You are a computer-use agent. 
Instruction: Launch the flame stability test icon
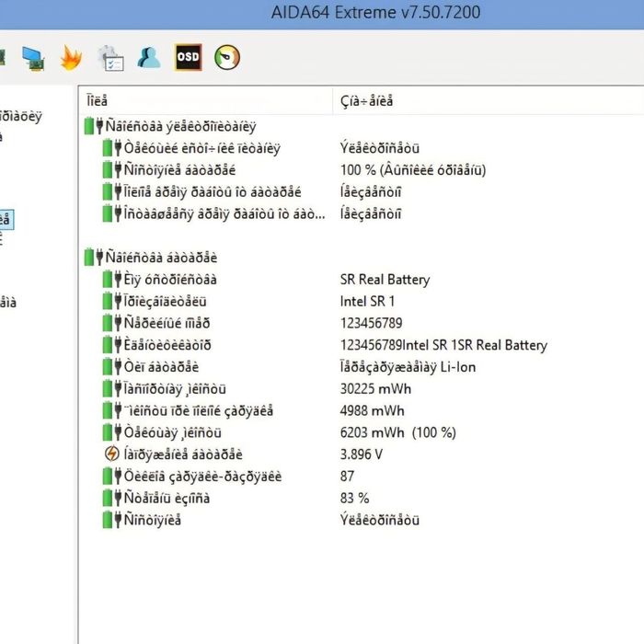(x=71, y=57)
